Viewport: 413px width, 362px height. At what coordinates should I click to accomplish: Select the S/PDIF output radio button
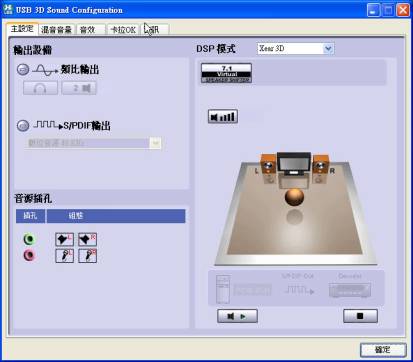23,125
